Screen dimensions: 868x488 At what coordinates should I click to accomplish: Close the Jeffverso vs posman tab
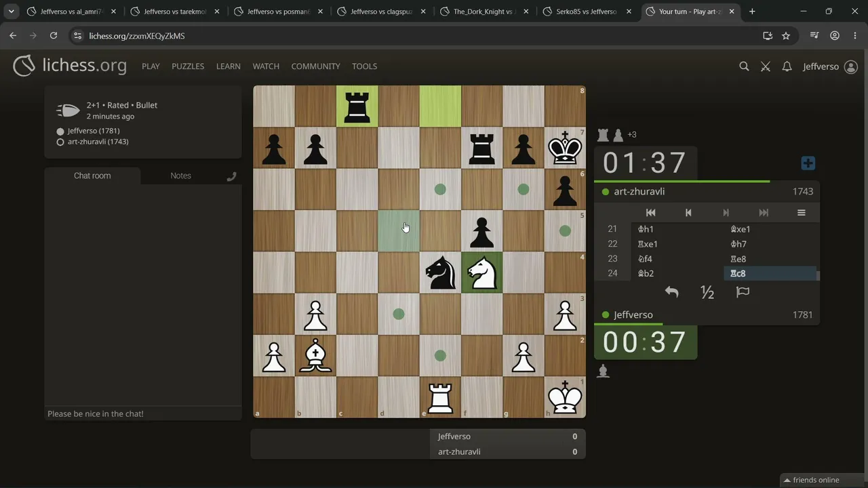tap(319, 12)
